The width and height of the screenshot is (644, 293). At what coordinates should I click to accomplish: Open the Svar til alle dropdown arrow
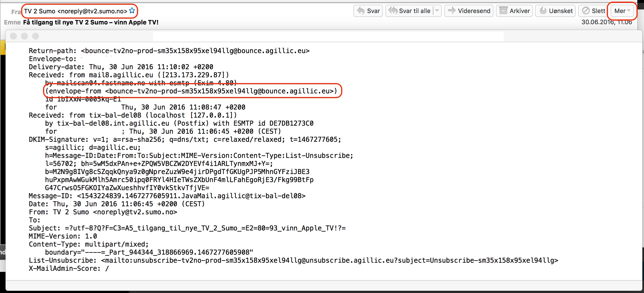click(x=437, y=11)
